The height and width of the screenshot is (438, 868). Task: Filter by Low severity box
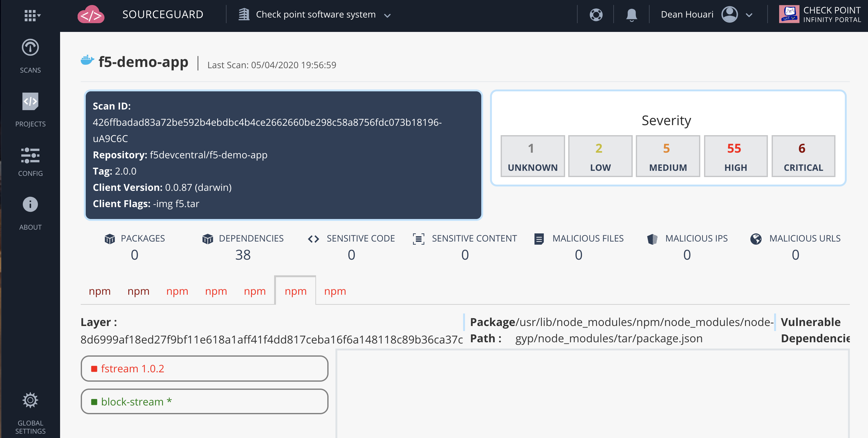coord(600,156)
